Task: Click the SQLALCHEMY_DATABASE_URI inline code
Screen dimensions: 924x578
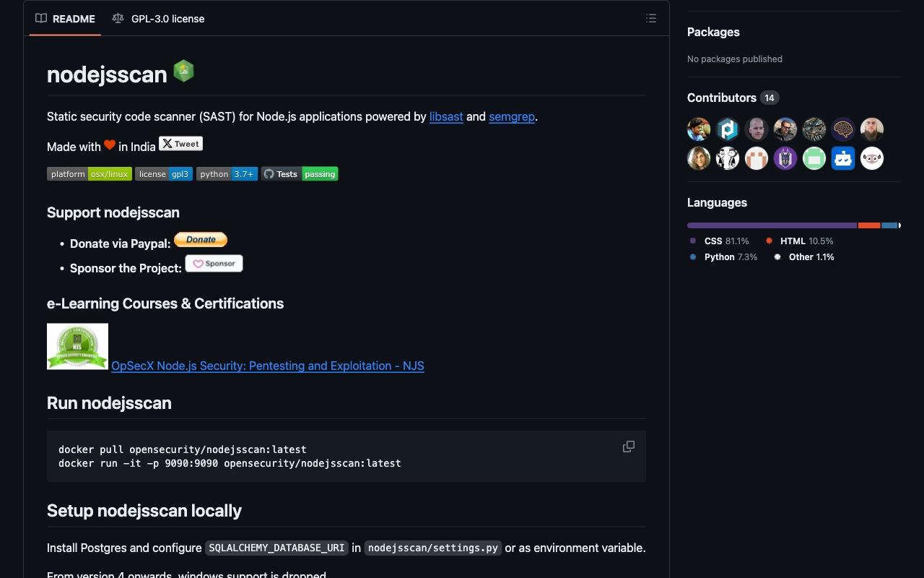Action: pos(276,548)
